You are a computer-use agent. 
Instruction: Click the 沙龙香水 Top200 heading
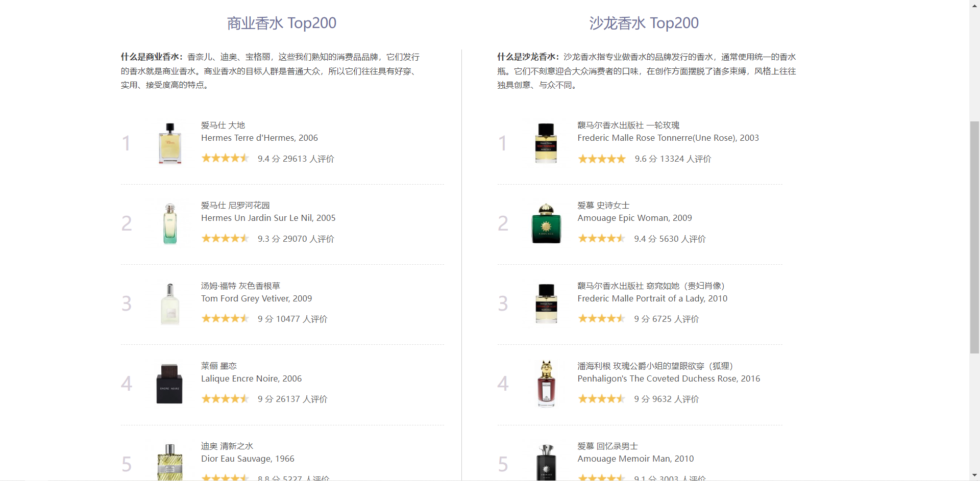point(644,23)
